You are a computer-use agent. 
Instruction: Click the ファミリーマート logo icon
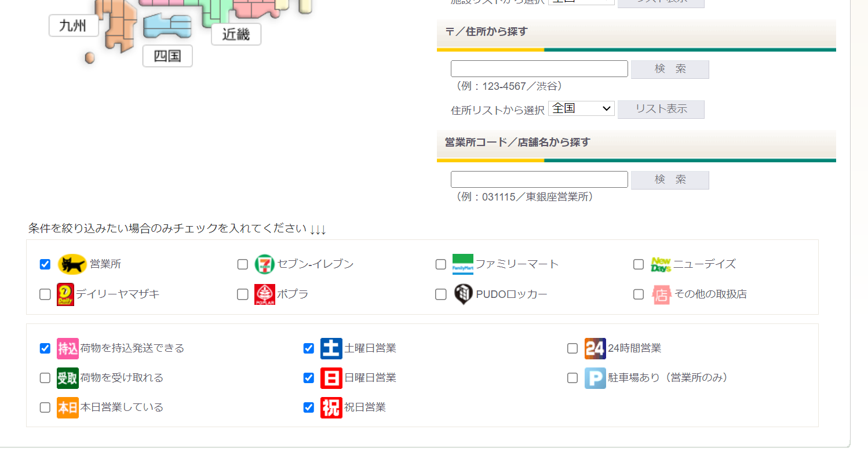[x=462, y=264]
